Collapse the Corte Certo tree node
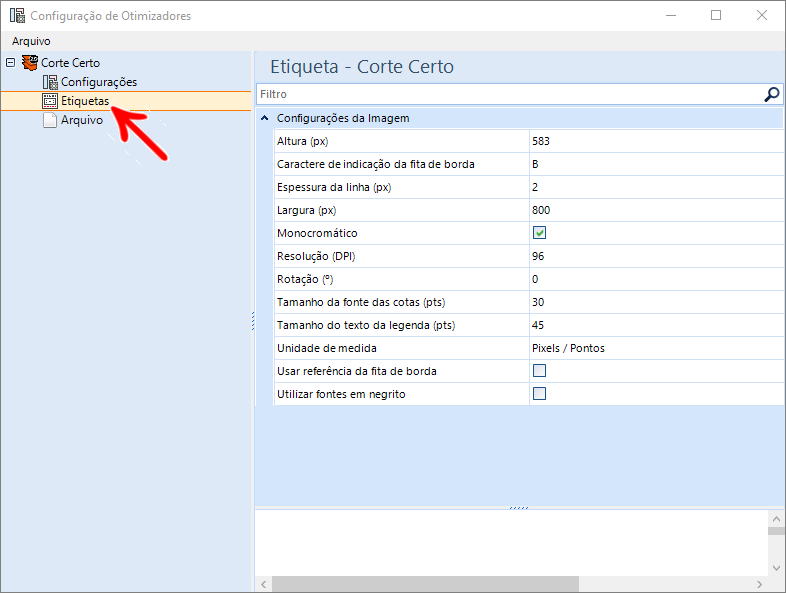786x593 pixels. pos(11,63)
